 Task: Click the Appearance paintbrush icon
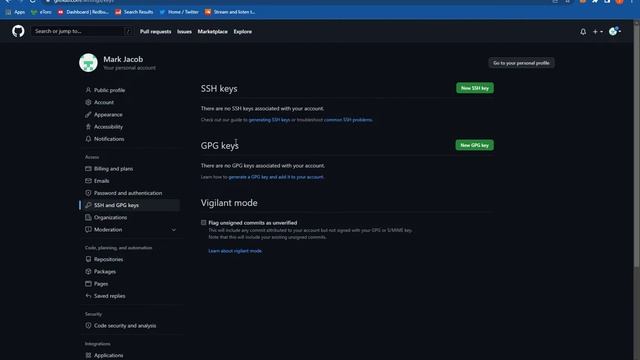point(88,114)
